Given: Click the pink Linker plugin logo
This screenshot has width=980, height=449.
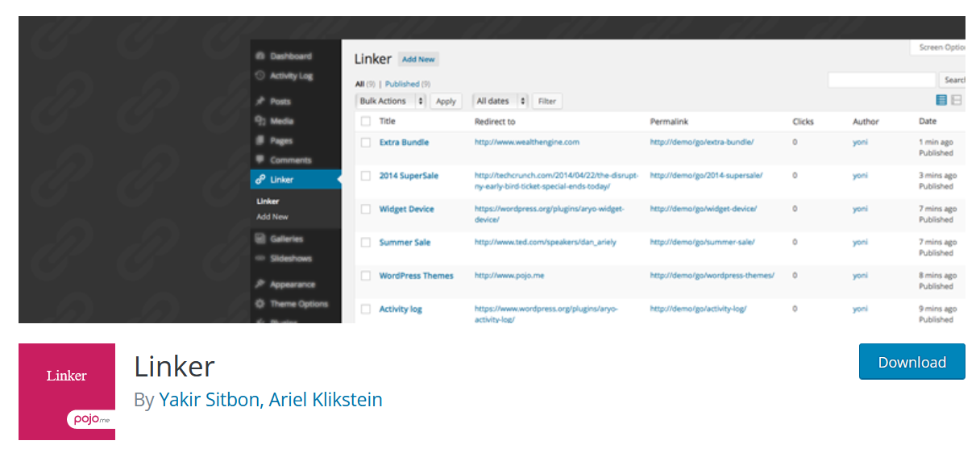Looking at the screenshot, I should tap(67, 392).
